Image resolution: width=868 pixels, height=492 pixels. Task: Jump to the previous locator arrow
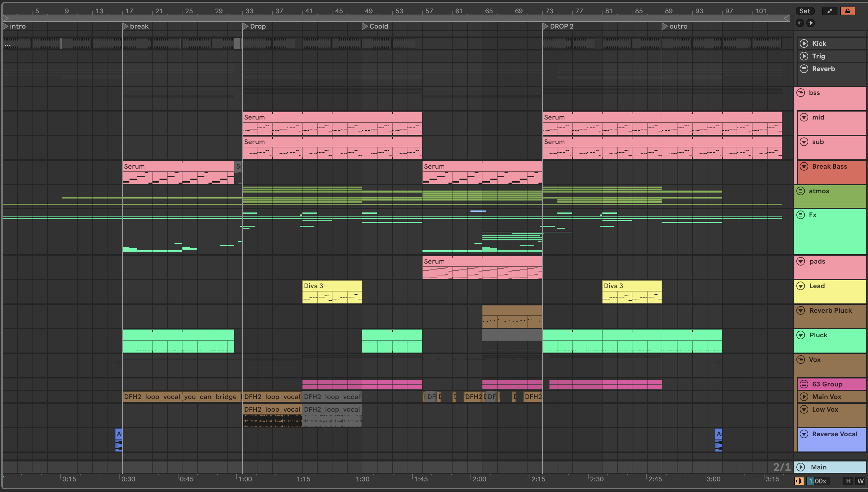click(x=800, y=23)
